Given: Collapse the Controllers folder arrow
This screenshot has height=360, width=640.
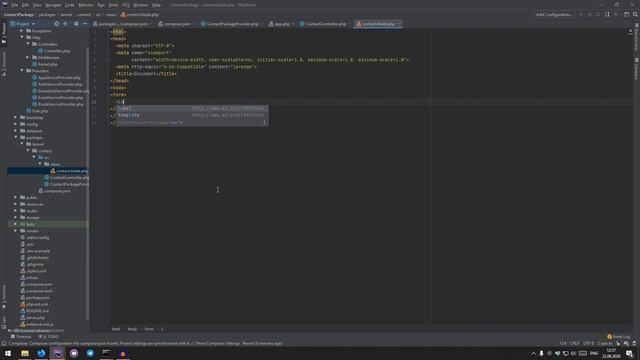Looking at the screenshot, I should pyautogui.click(x=28, y=44).
